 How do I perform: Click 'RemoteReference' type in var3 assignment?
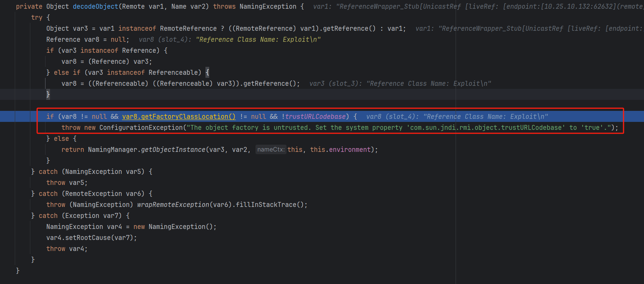pos(188,28)
